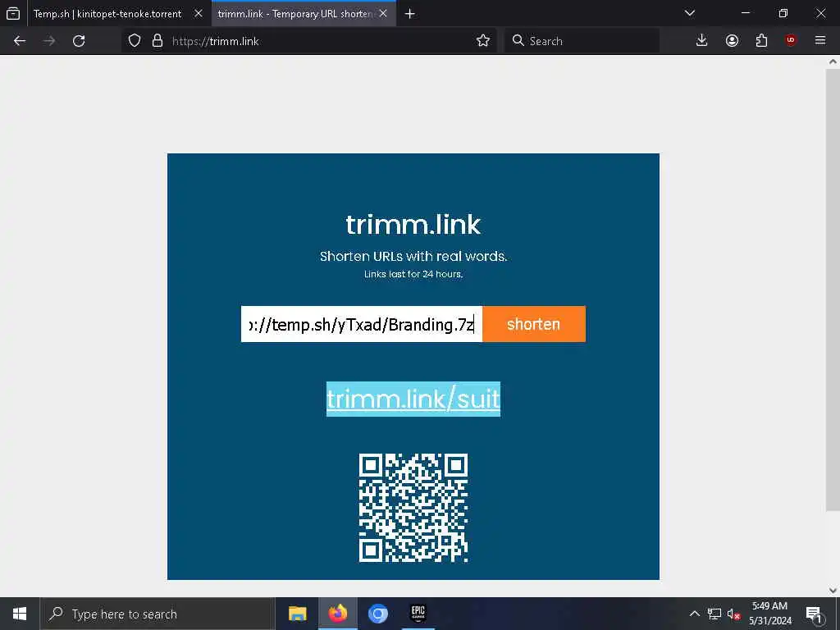Select the trimm.link Temporary URL shortener tab

(294, 13)
